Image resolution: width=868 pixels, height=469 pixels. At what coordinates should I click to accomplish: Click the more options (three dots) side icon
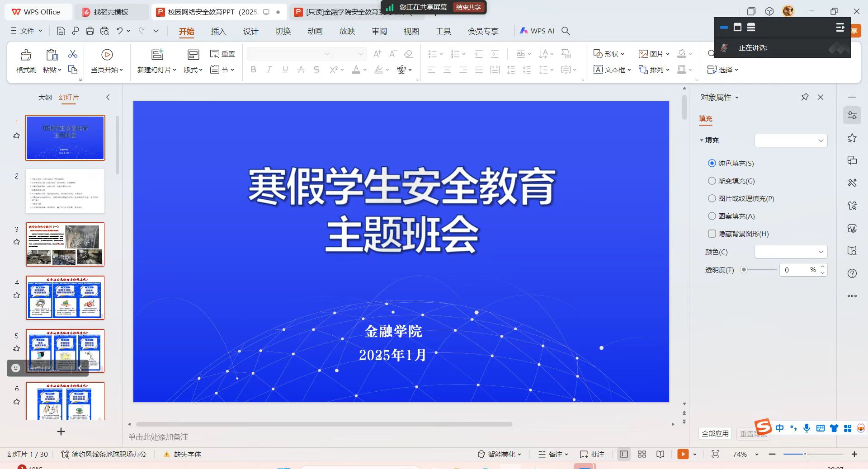pos(852,296)
